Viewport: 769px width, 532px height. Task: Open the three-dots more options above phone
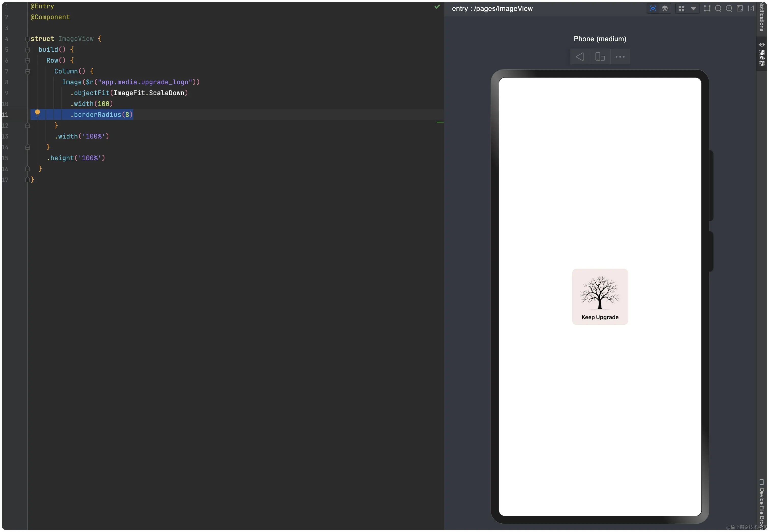tap(620, 57)
